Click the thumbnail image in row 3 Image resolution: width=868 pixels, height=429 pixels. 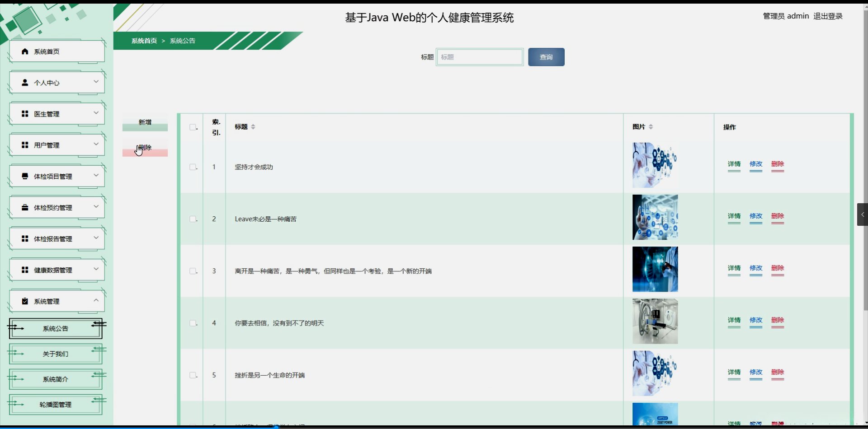655,269
